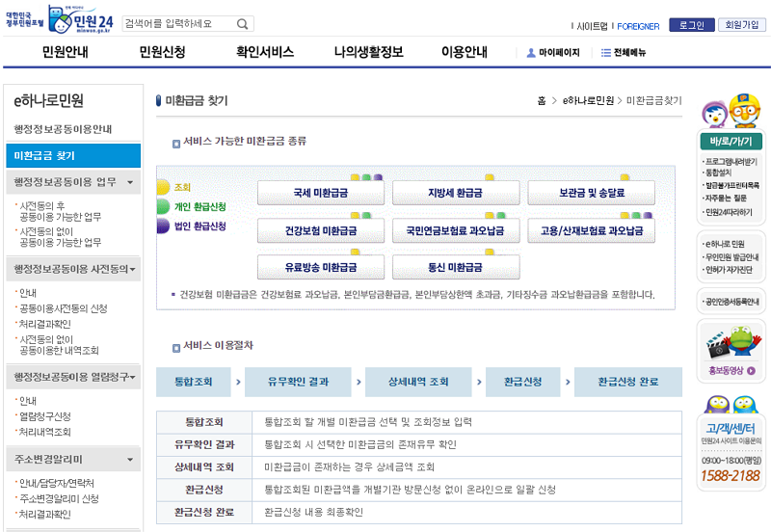Open the 확인서비스 main menu
The width and height of the screenshot is (771, 532).
pos(265,52)
